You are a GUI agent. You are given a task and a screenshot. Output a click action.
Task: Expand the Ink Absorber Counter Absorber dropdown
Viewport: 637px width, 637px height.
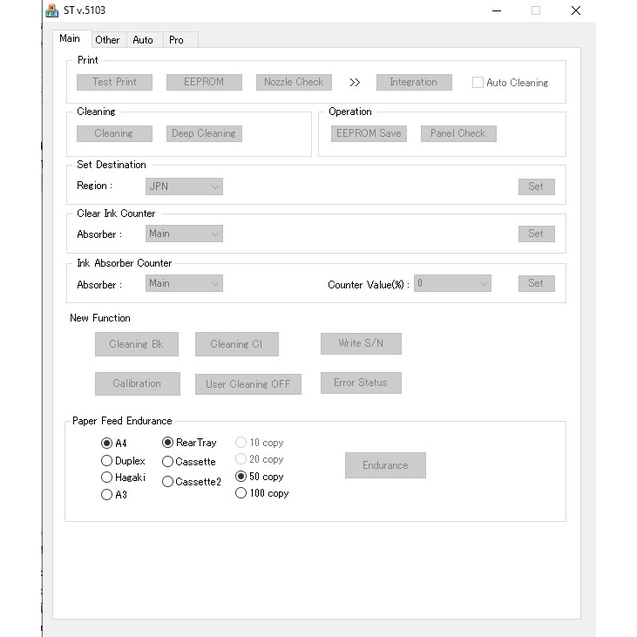click(184, 283)
